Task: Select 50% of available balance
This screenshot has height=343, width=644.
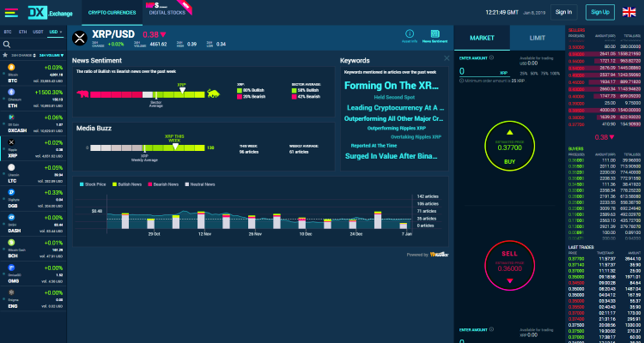Action: pyautogui.click(x=533, y=74)
